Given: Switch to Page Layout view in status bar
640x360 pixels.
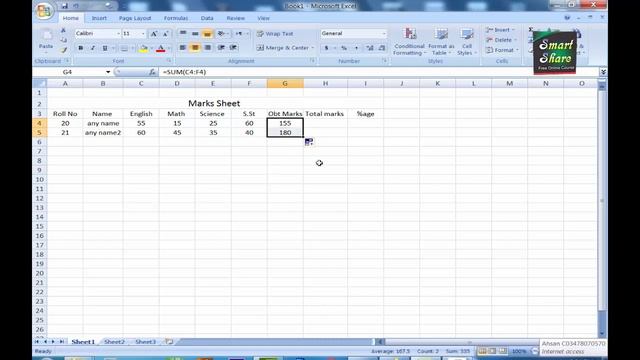Looking at the screenshot, I should point(493,351).
